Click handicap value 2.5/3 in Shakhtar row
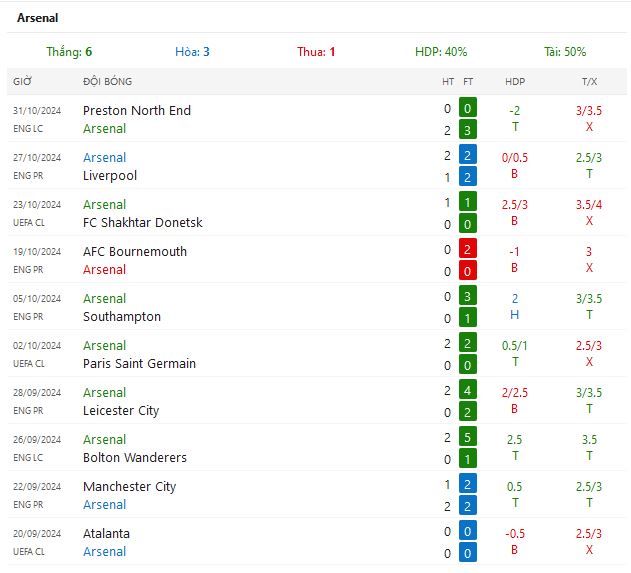Viewport: 631px width, 573px height. click(x=515, y=205)
